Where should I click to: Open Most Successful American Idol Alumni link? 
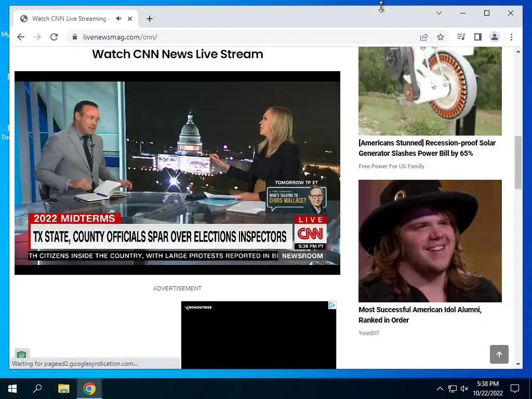tap(420, 315)
